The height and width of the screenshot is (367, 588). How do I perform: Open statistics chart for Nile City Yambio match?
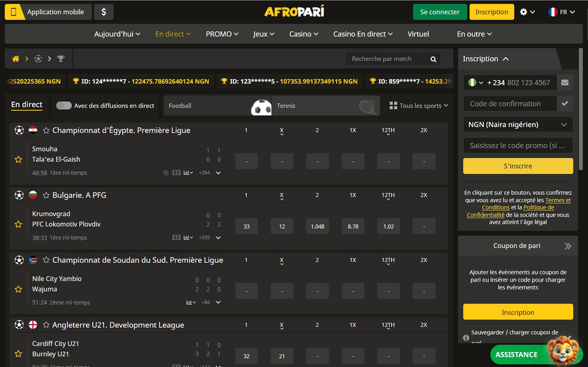(191, 303)
